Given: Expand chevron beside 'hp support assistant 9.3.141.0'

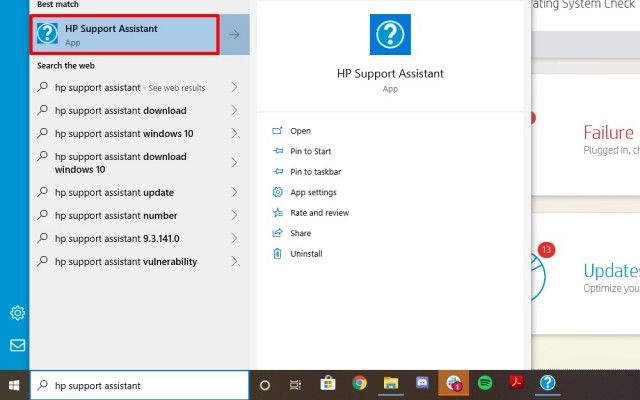Looking at the screenshot, I should point(235,238).
